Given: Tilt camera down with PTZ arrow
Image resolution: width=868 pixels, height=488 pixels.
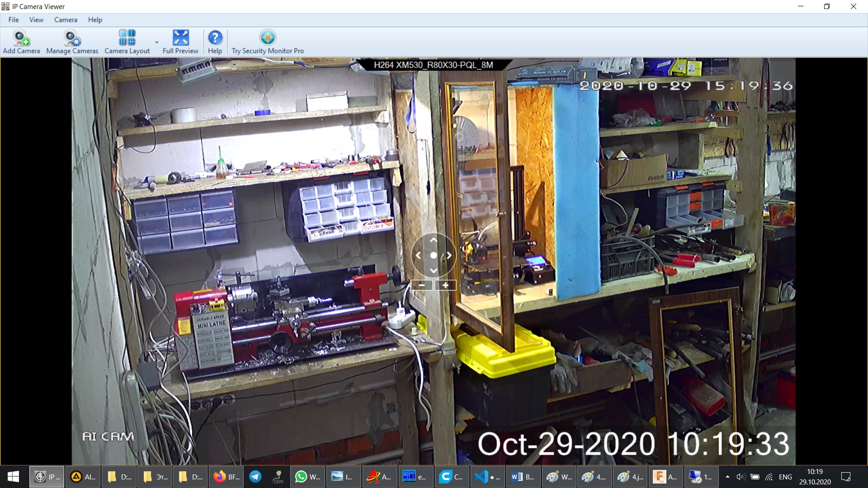Looking at the screenshot, I should [x=434, y=271].
